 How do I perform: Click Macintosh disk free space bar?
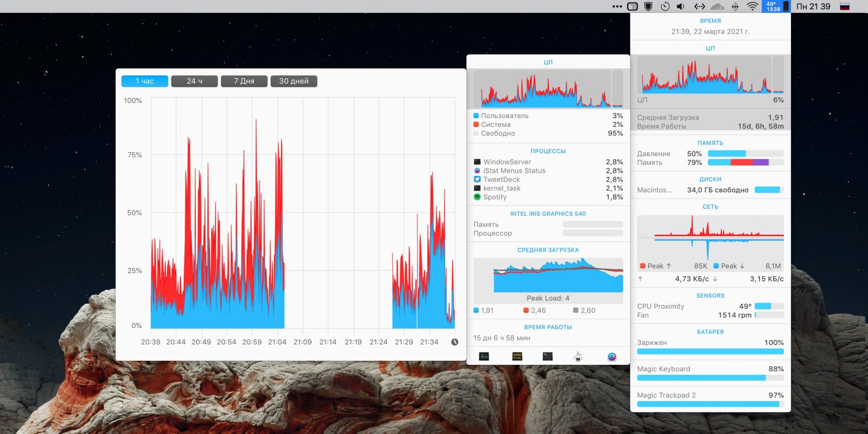click(x=769, y=190)
